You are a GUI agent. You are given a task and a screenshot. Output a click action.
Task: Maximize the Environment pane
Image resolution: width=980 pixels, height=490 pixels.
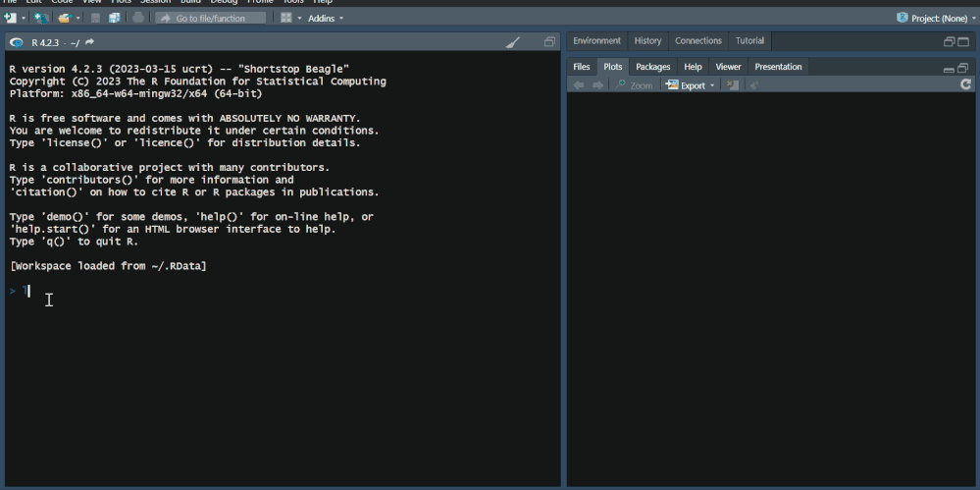coord(963,42)
